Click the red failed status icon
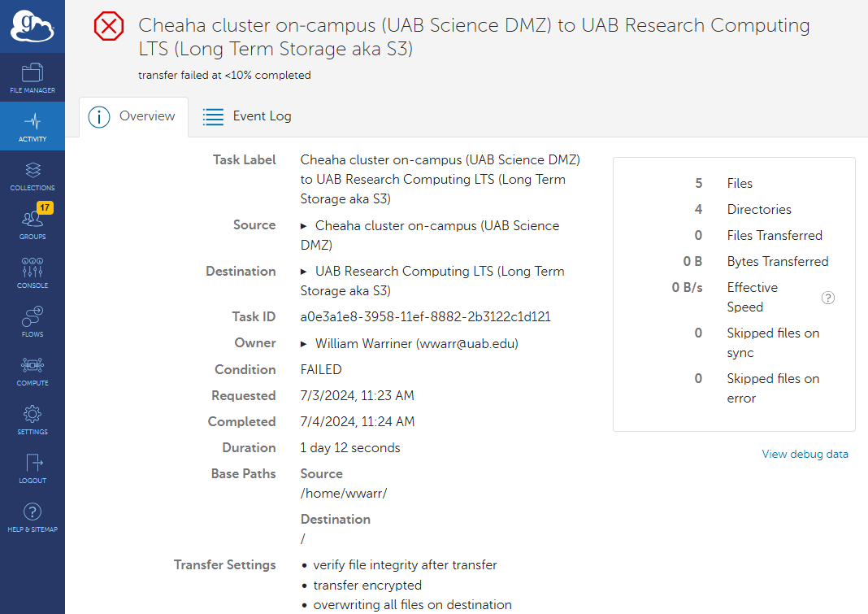This screenshot has width=868, height=614. point(109,27)
